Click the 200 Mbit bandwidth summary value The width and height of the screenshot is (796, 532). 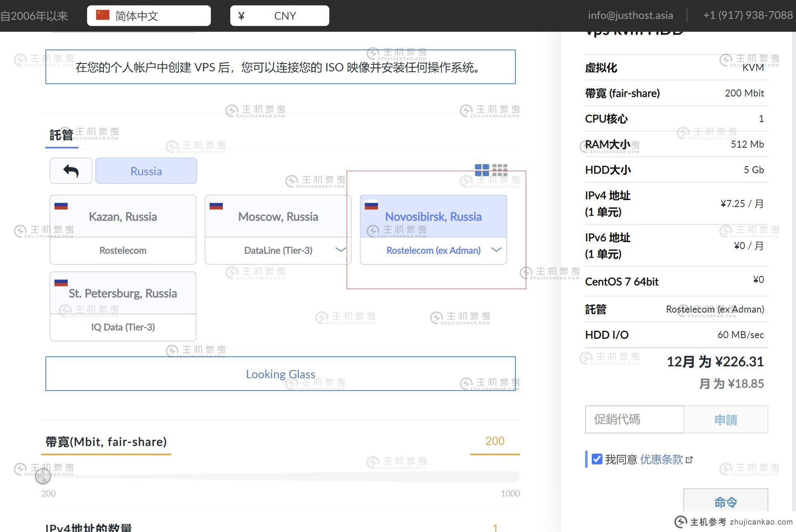[744, 93]
